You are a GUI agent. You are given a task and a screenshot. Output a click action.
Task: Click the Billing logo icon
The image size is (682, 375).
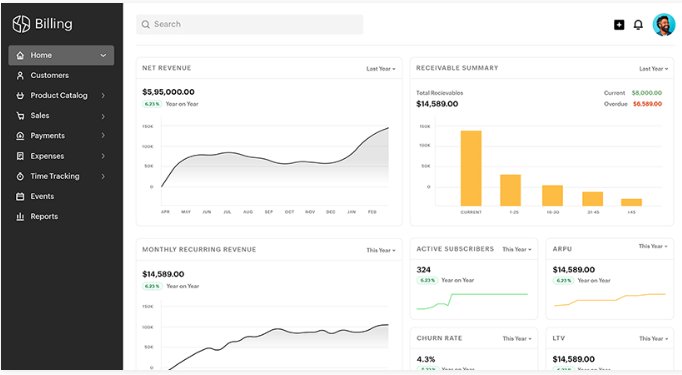pyautogui.click(x=21, y=24)
